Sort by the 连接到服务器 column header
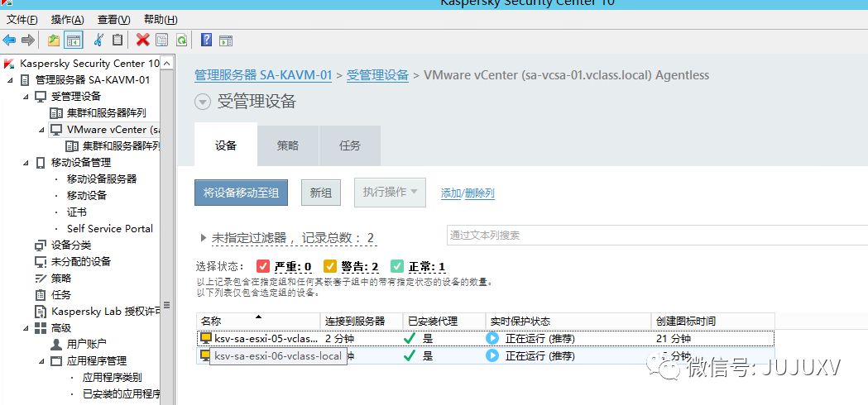The image size is (868, 405). point(362,321)
